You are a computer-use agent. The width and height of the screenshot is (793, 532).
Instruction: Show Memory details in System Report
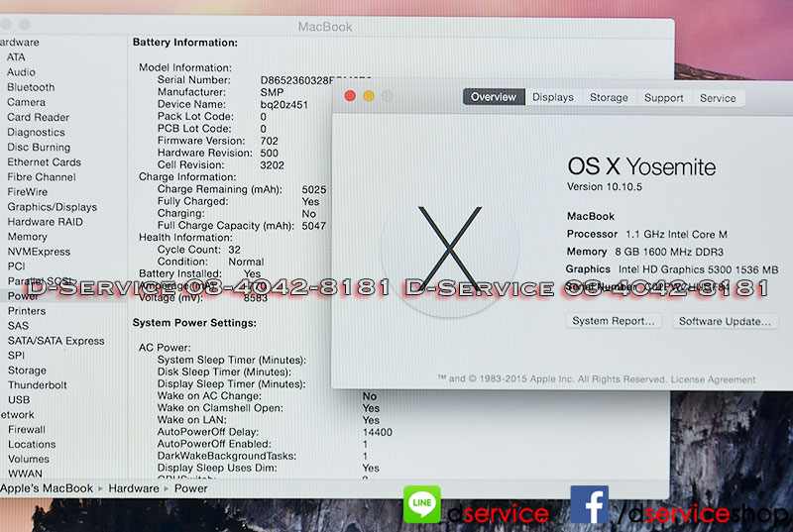pos(28,237)
